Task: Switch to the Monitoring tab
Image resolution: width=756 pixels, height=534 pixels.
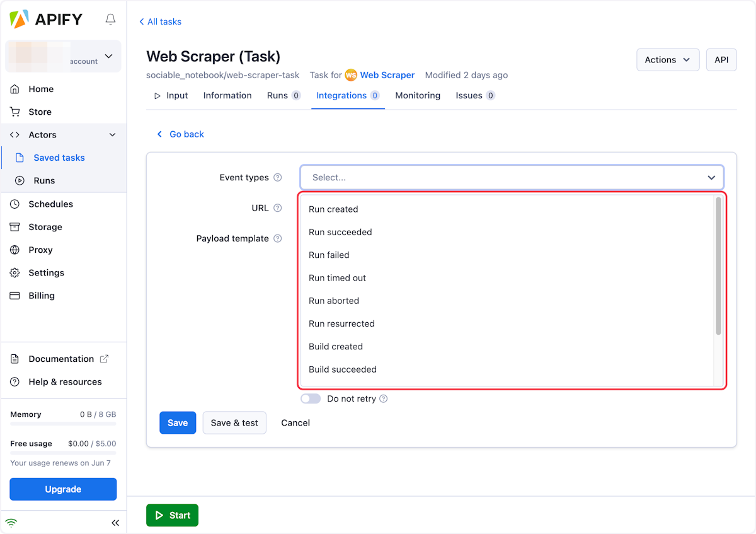Action: [418, 96]
